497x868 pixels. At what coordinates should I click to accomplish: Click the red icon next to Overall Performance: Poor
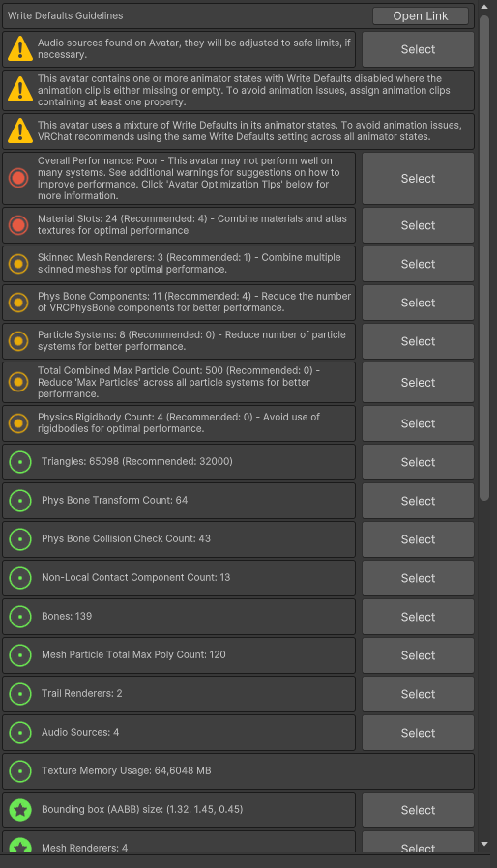pos(18,178)
